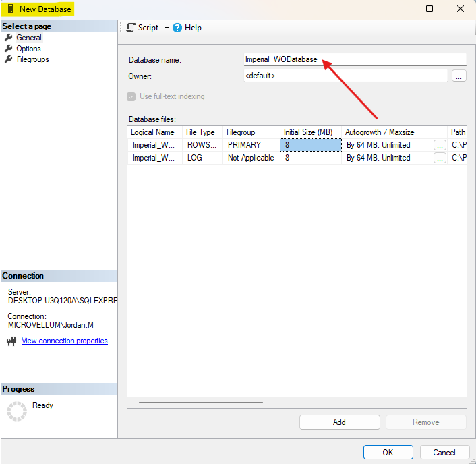Image resolution: width=476 pixels, height=464 pixels.
Task: Click the Owner text field
Action: [x=345, y=76]
